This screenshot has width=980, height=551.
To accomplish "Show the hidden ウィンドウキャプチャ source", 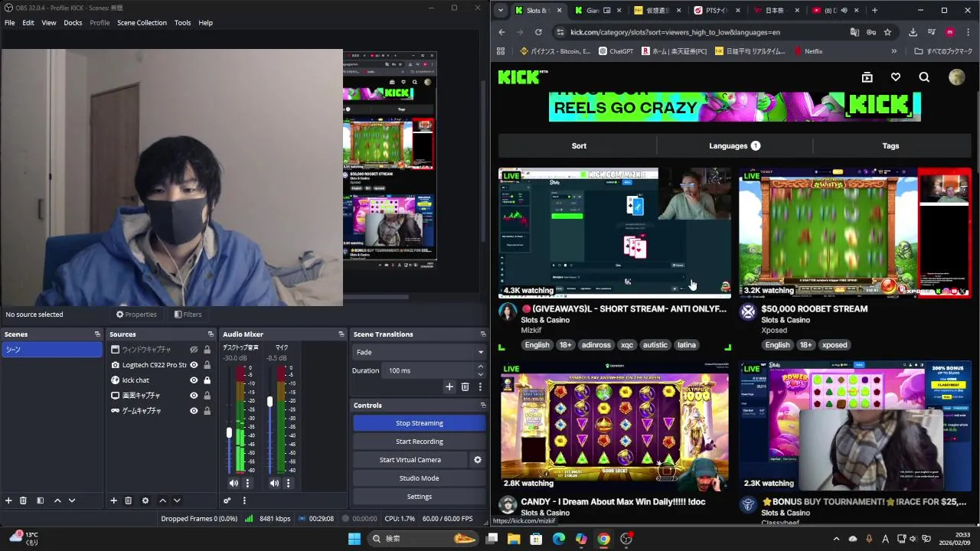I will [194, 350].
